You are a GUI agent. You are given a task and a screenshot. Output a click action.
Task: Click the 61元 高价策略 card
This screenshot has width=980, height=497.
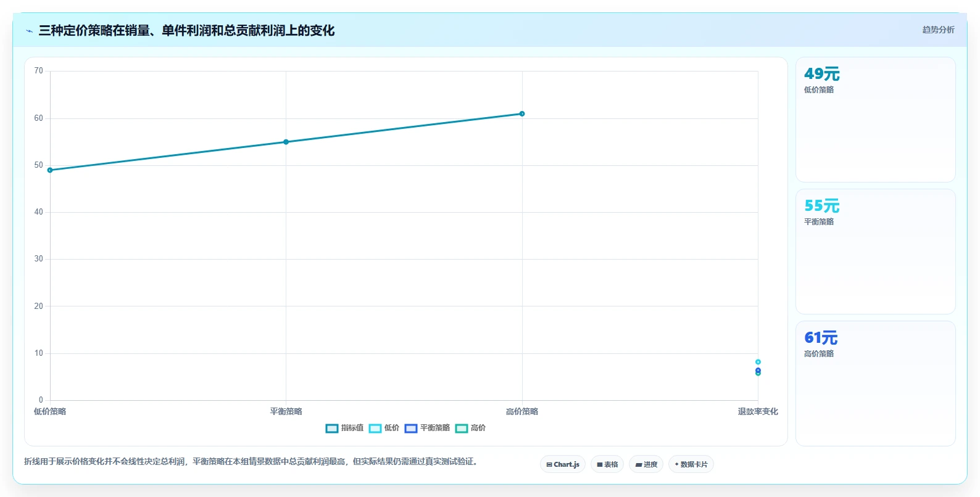[x=876, y=384]
